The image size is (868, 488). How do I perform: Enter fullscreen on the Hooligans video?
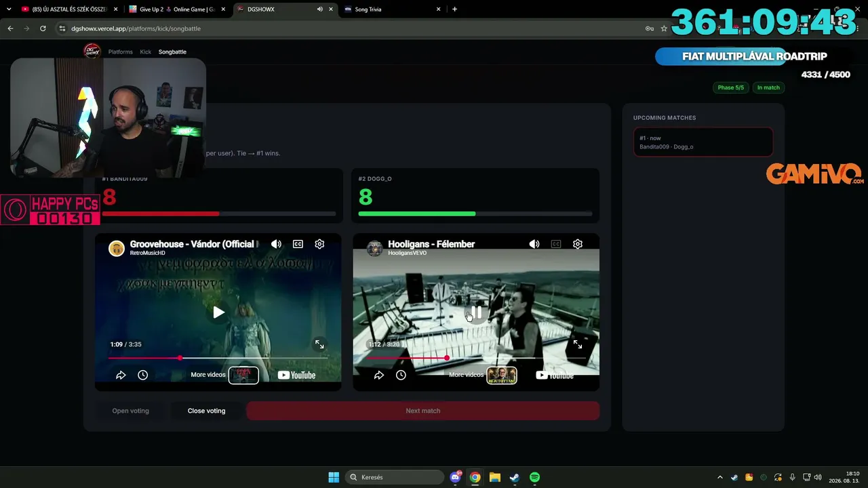[x=578, y=344]
